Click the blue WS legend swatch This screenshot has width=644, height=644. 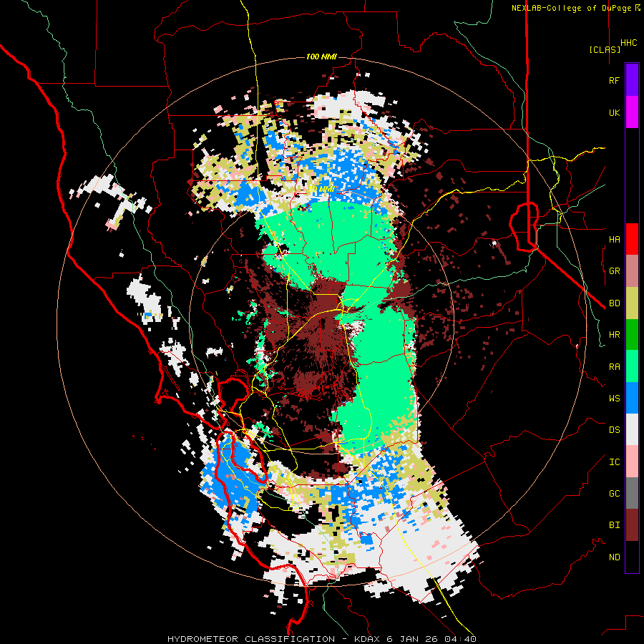(632, 398)
